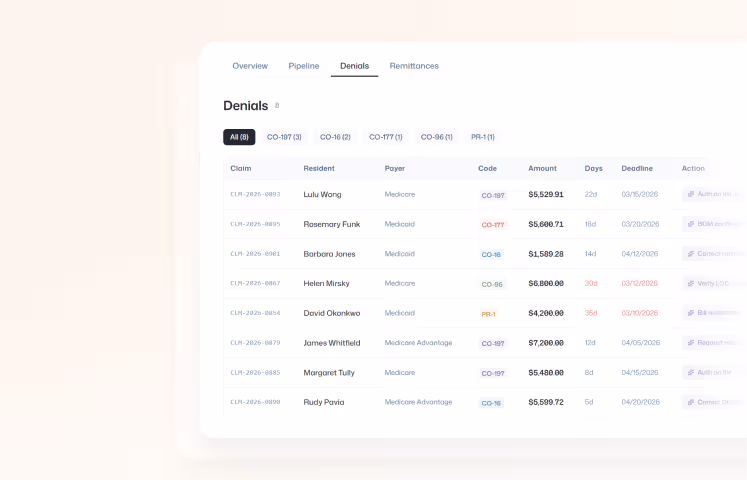Select resident name Helen Mirsky

click(x=326, y=283)
